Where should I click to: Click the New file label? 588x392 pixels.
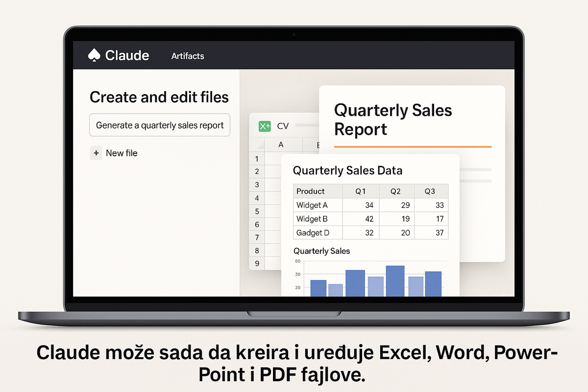coord(122,153)
